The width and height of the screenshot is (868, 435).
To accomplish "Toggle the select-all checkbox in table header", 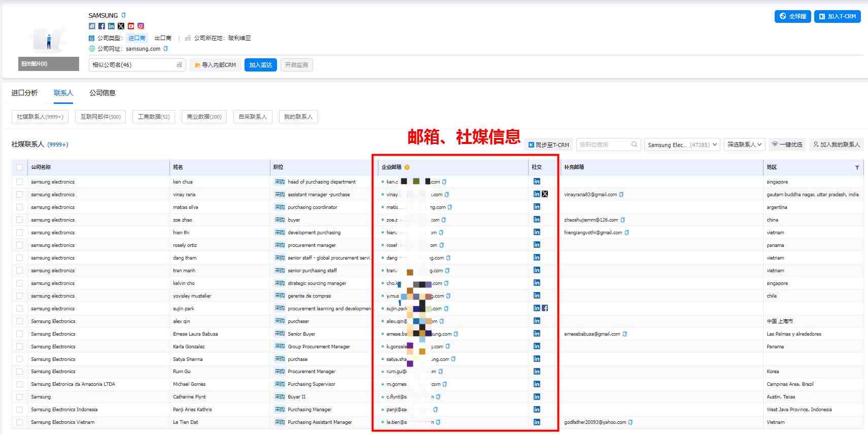I will (x=19, y=167).
